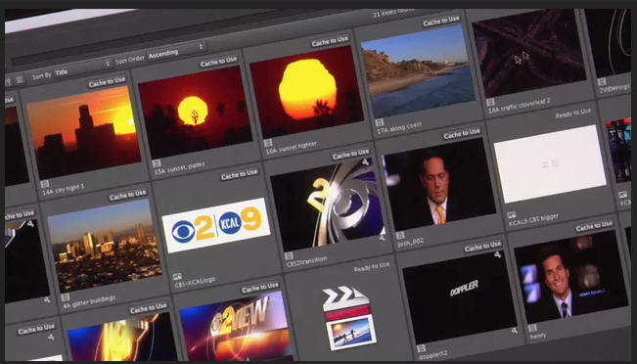637x364 pixels.
Task: Click the 'CBS2transition' label
Action: coord(306,261)
